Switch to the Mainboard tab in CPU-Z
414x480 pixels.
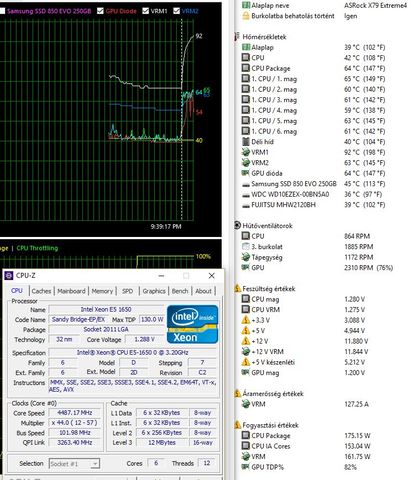click(x=71, y=291)
